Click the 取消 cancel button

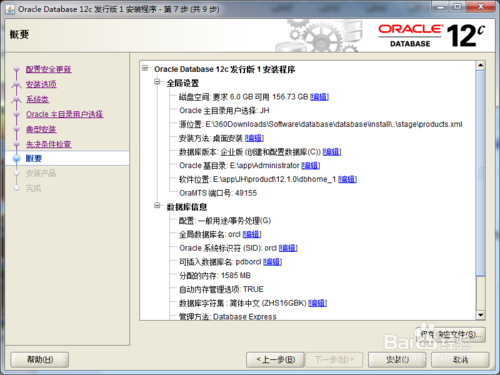(x=460, y=360)
